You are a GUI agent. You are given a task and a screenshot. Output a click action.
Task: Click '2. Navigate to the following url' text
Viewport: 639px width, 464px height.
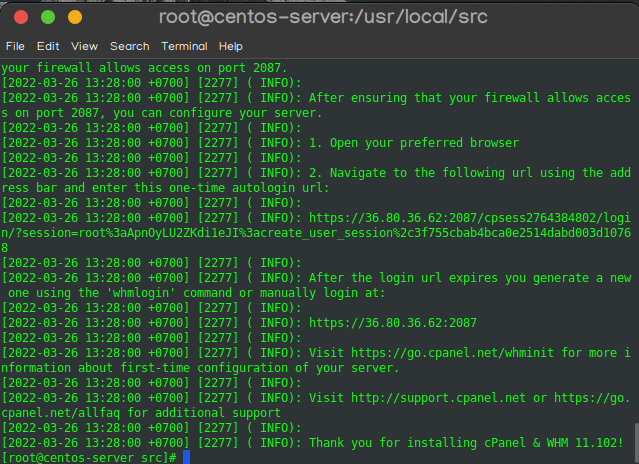pos(421,173)
